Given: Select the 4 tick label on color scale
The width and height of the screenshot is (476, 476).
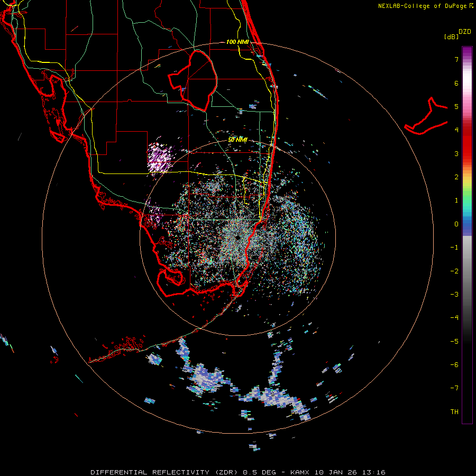Looking at the screenshot, I should coord(456,130).
